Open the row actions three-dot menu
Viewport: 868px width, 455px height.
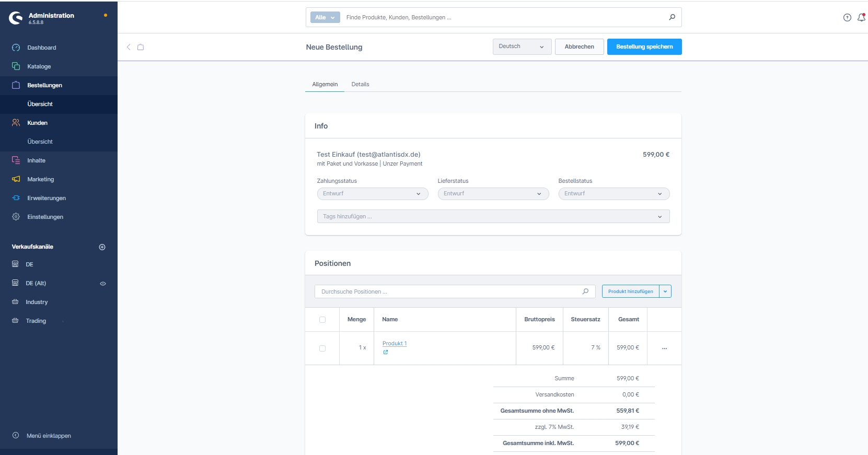664,348
